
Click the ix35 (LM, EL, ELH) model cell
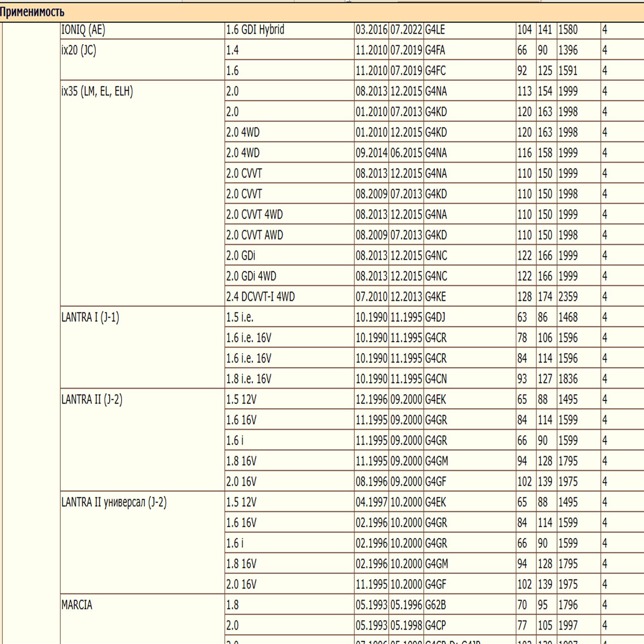coord(97,92)
